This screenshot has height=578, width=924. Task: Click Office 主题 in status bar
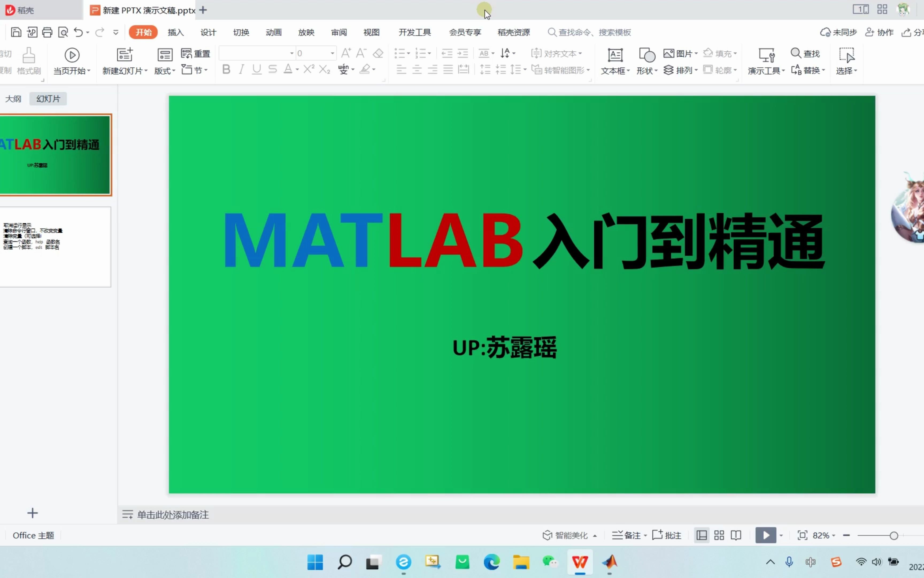pos(33,535)
